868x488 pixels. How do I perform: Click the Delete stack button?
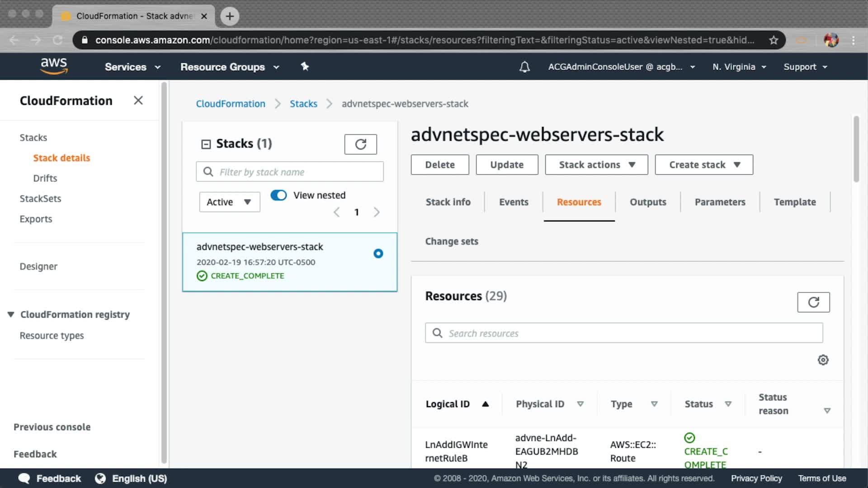coord(439,165)
